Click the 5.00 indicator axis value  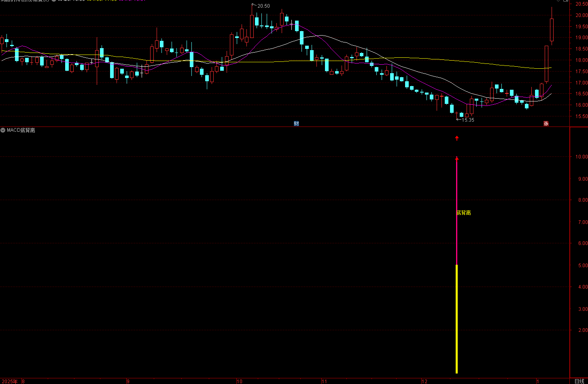(x=583, y=266)
